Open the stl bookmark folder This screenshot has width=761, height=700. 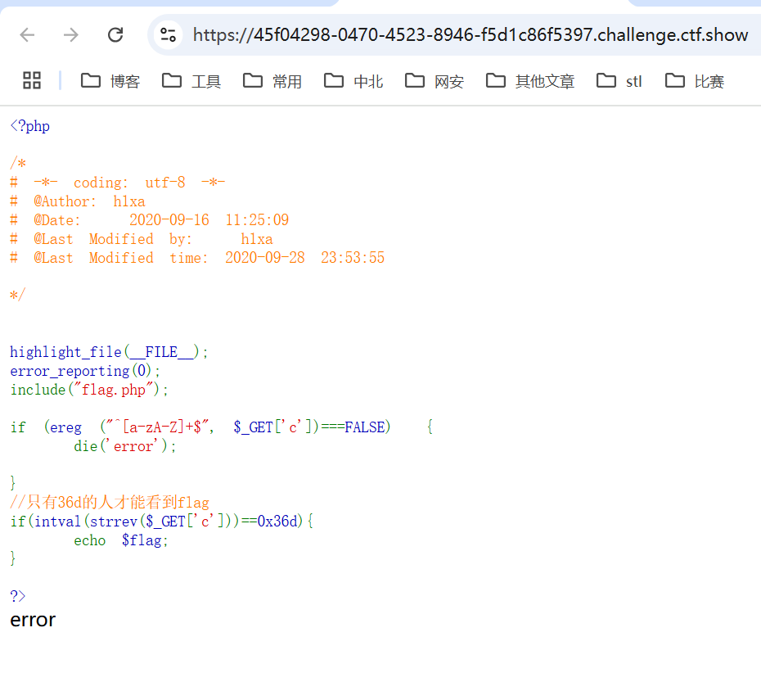pyautogui.click(x=619, y=81)
